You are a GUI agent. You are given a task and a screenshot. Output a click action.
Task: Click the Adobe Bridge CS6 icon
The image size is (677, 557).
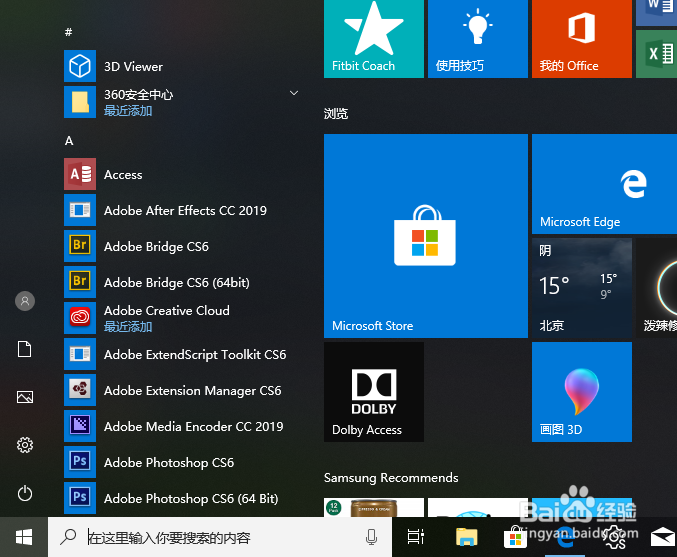(x=80, y=246)
